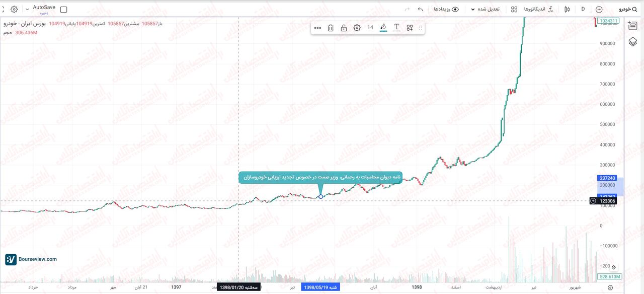Screen dimensions: 644x294
Task: Open the templates grid icon in top toolbar
Action: [514, 9]
